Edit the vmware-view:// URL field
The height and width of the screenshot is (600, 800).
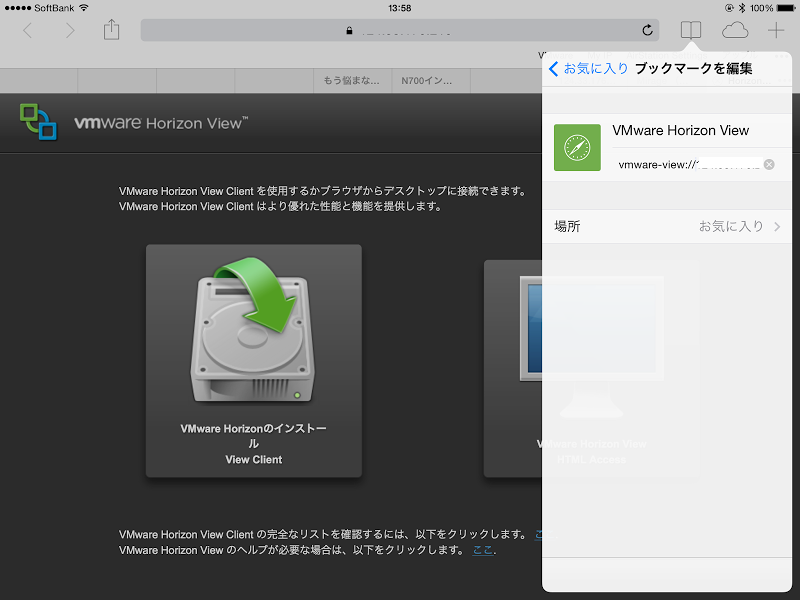tap(689, 164)
